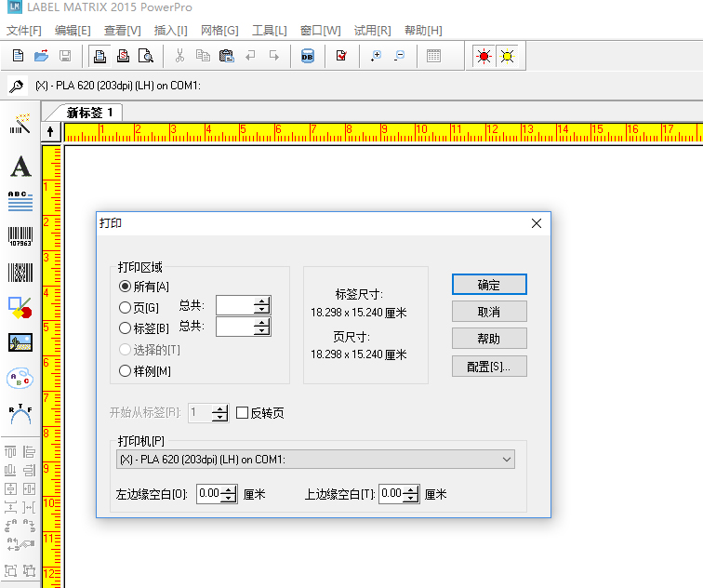Click the Print preview magnifier icon
The height and width of the screenshot is (588, 703).
click(146, 56)
